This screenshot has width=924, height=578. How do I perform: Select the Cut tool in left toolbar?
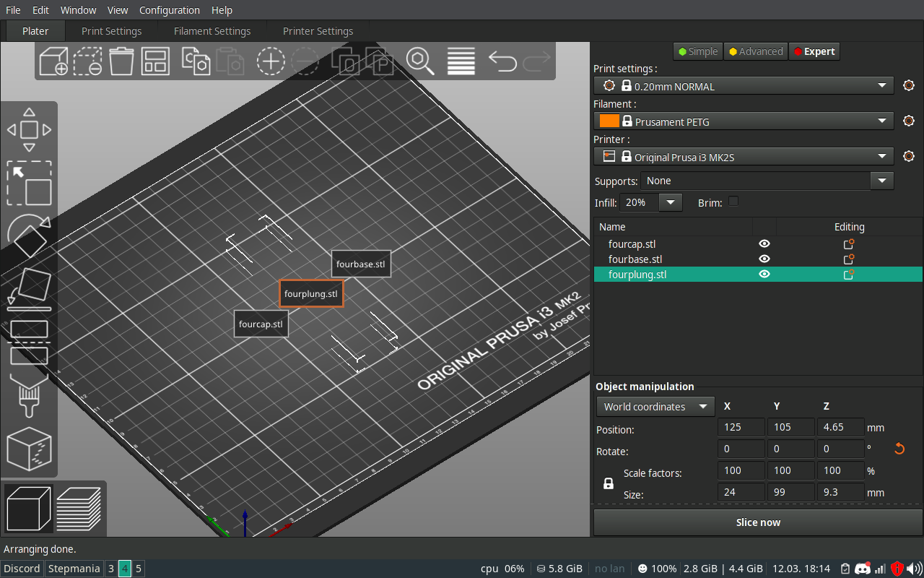click(29, 342)
